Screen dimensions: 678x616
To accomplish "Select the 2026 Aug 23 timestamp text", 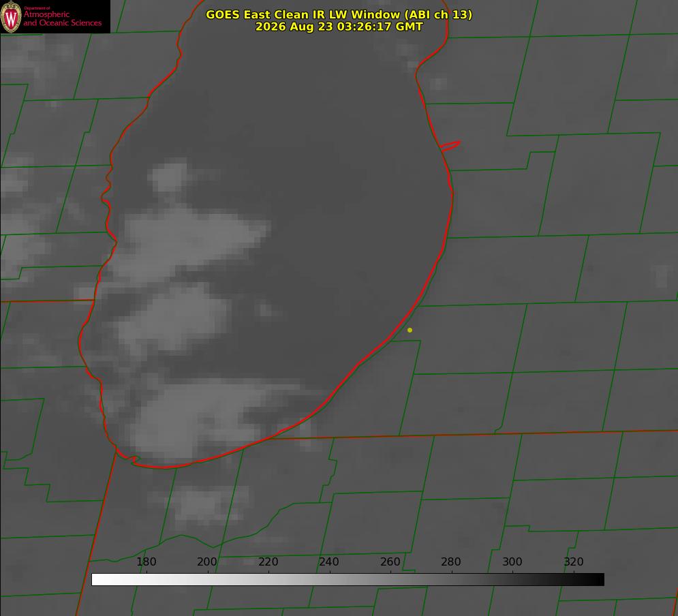I will click(339, 27).
